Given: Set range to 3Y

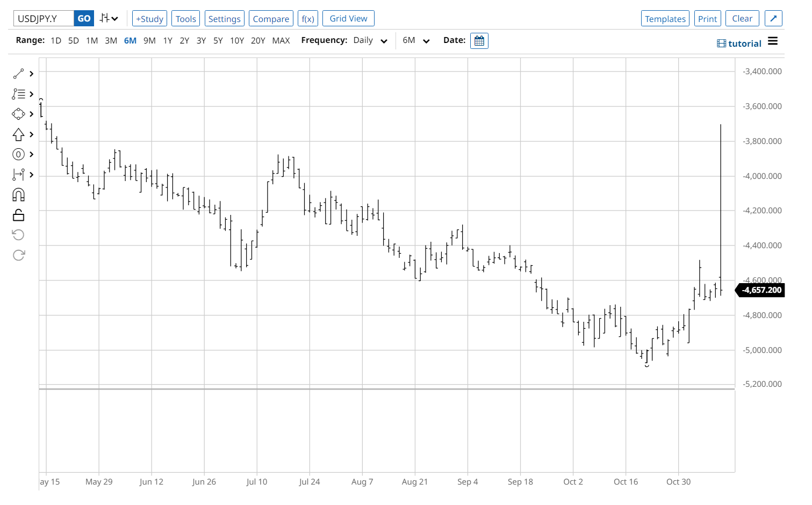Looking at the screenshot, I should point(201,40).
